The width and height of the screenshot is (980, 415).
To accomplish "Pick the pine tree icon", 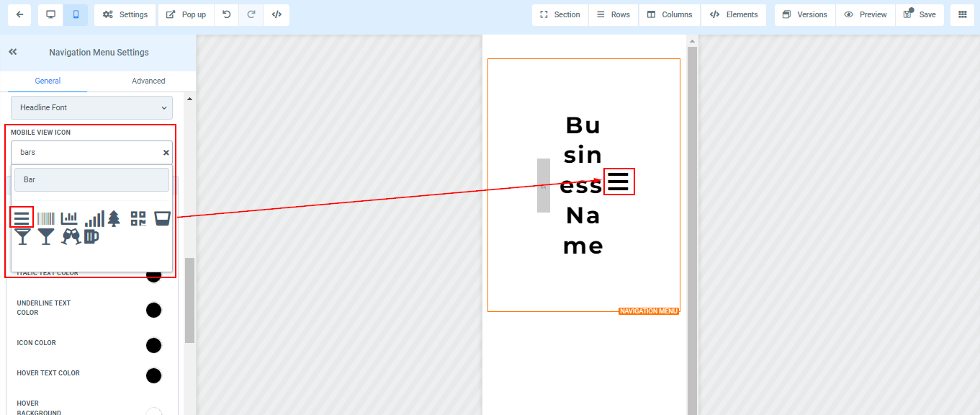I will (x=114, y=218).
